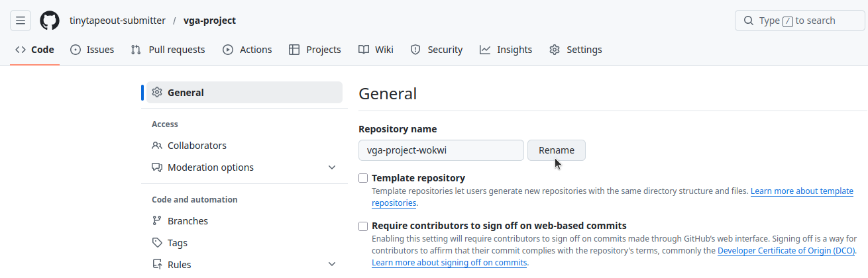This screenshot has width=868, height=278.
Task: Click the General gear icon
Action: pos(157,93)
